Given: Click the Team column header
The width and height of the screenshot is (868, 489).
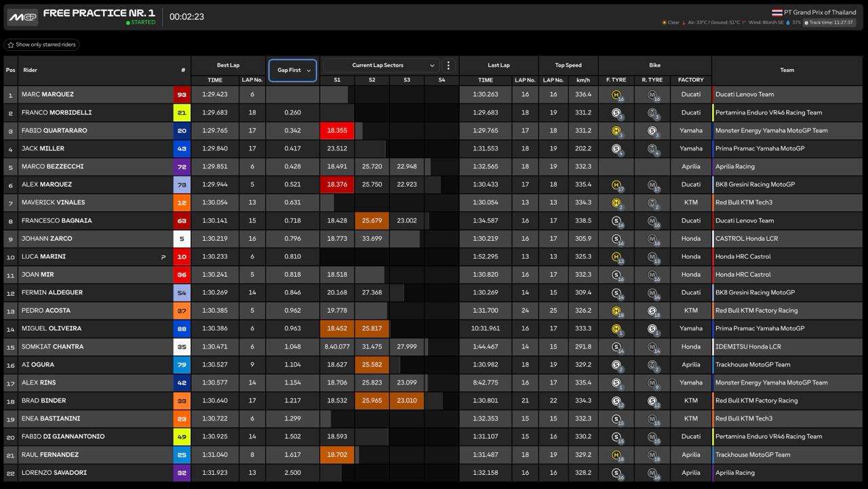Looking at the screenshot, I should (787, 70).
